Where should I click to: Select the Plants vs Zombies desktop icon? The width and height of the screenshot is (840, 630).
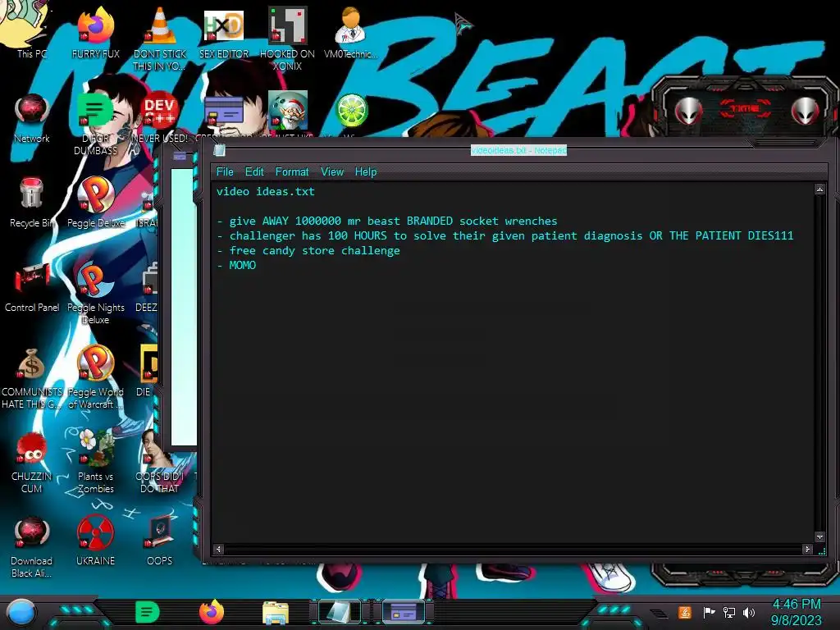(x=95, y=462)
